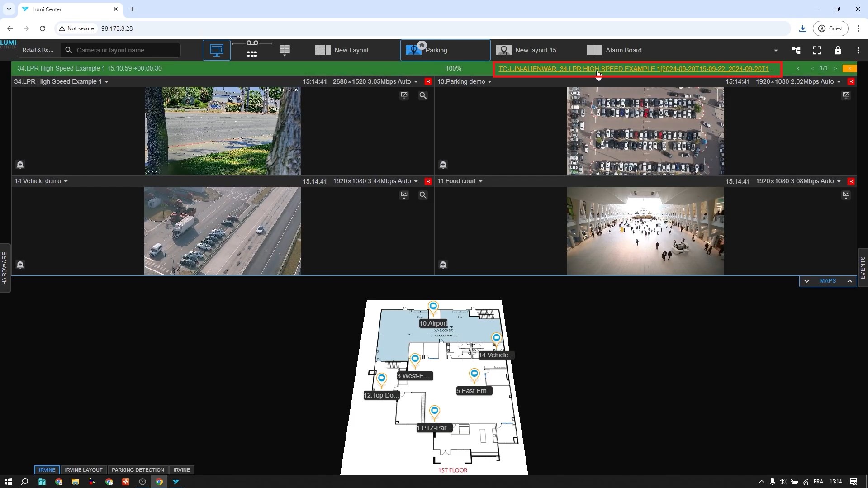Toggle fullscreen mode in toolbar
868x488 pixels.
point(817,51)
